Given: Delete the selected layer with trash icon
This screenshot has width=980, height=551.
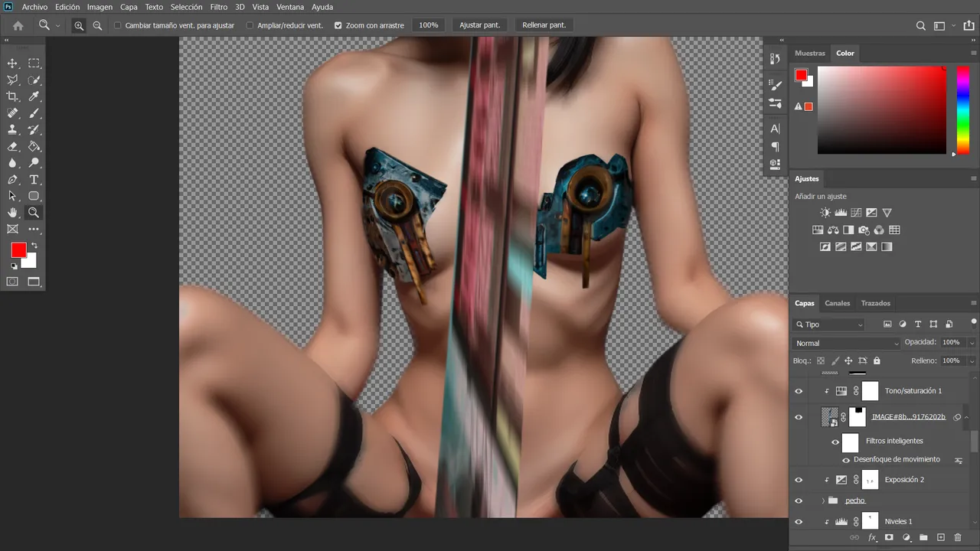Looking at the screenshot, I should click(x=958, y=538).
